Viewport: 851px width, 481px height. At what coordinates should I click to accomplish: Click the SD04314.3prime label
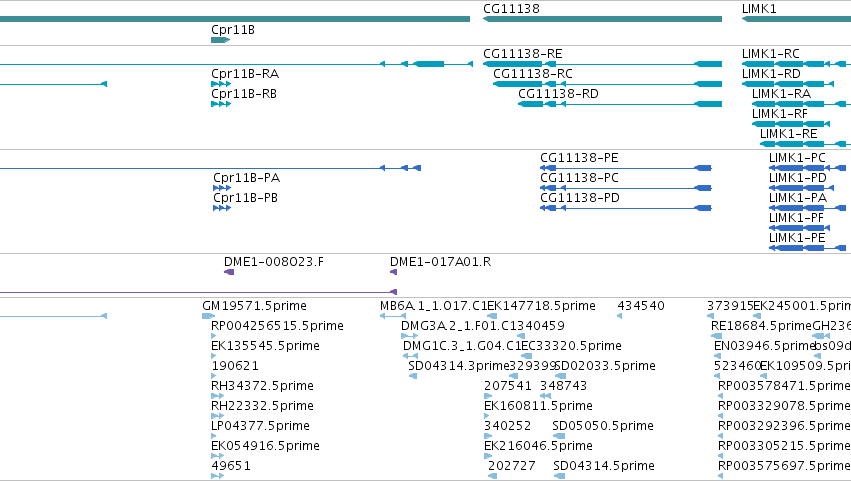pos(459,366)
